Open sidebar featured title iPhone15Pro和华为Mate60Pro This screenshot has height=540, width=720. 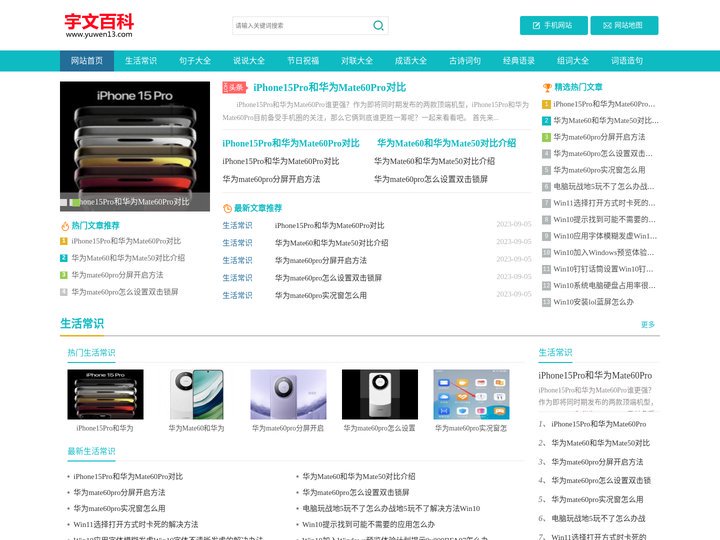pos(595,376)
